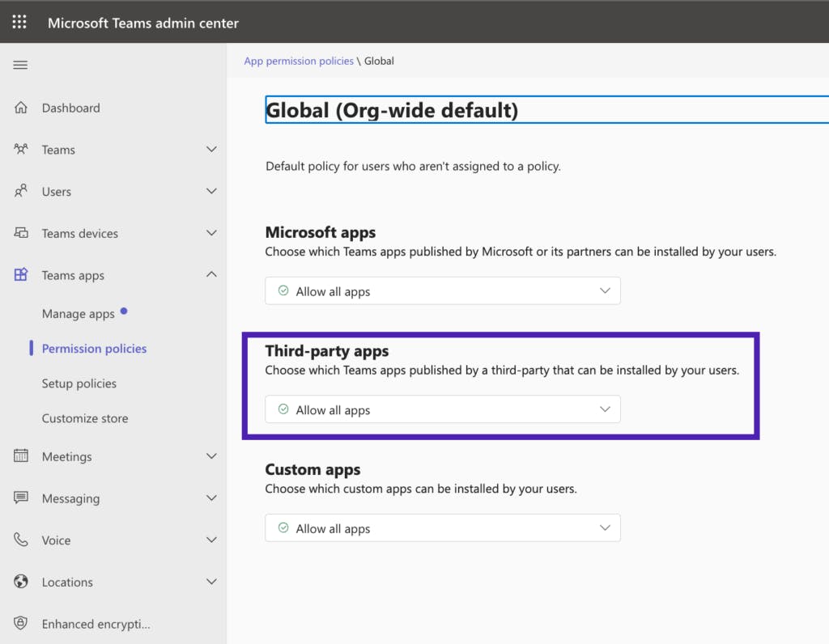Click Microsoft Teams admin center title

click(x=143, y=23)
